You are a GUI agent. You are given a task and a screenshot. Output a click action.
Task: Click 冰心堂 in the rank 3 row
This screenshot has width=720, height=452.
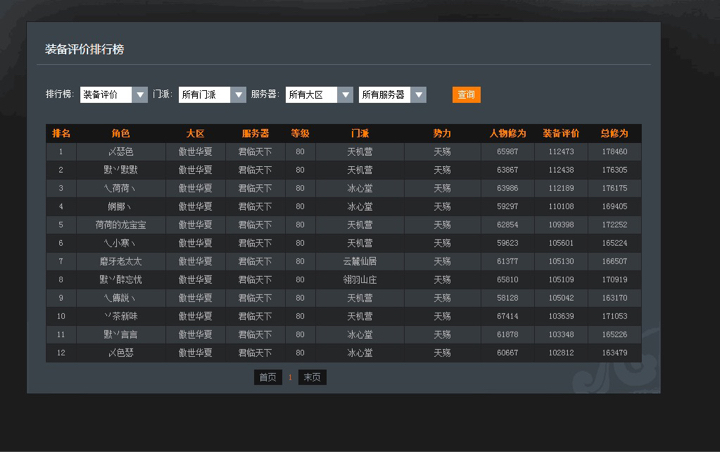[x=360, y=188]
